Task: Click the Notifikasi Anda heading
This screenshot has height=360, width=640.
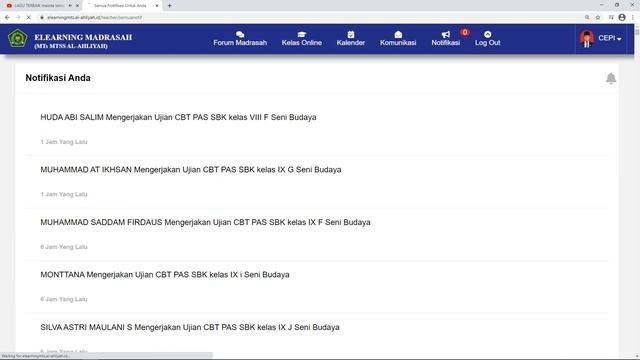Action: (58, 78)
